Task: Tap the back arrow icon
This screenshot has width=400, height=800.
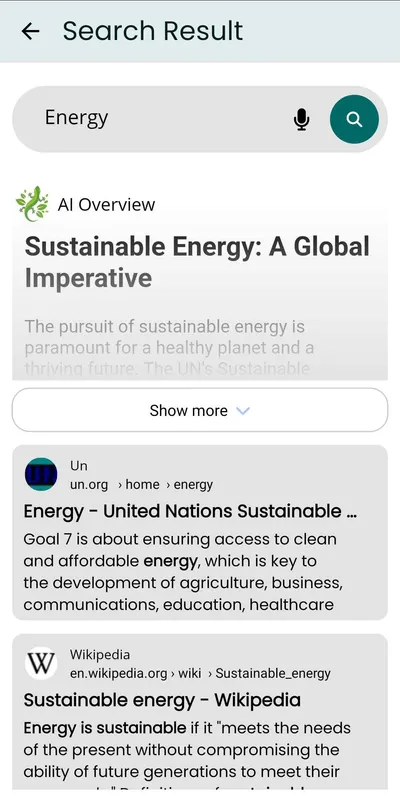Action: (x=30, y=31)
